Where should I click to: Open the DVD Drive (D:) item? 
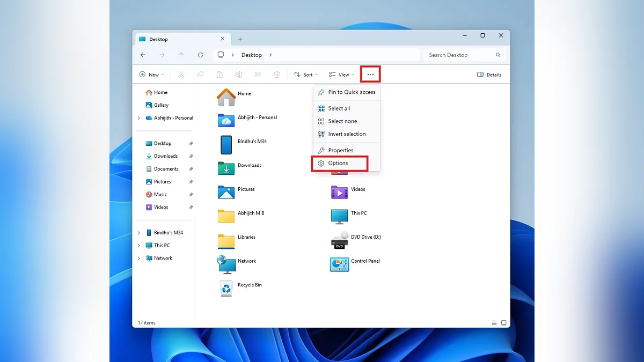click(339, 240)
